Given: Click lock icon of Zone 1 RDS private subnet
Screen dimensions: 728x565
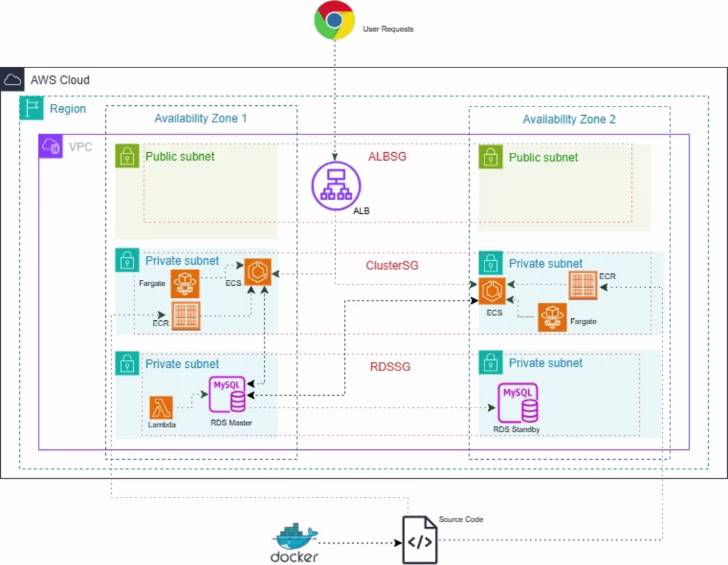Looking at the screenshot, I should [127, 363].
